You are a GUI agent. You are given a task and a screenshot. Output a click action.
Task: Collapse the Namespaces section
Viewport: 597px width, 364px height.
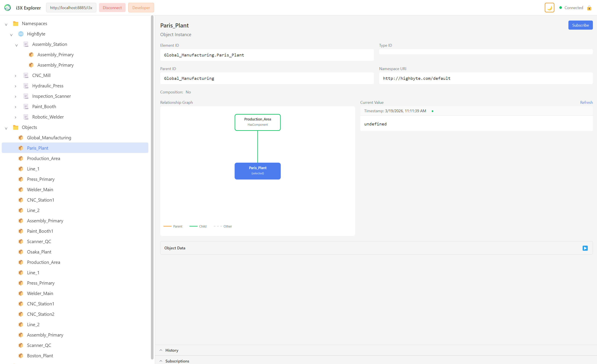[x=6, y=24]
